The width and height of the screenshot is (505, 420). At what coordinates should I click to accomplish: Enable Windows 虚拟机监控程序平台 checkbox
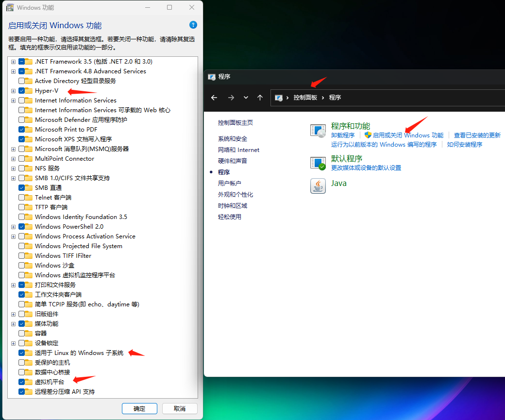point(21,275)
